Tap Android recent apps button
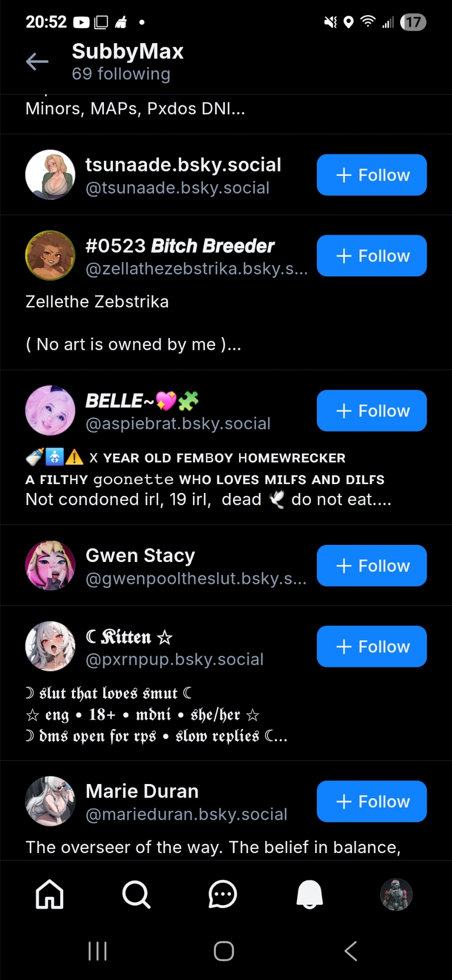The height and width of the screenshot is (980, 452). pyautogui.click(x=97, y=951)
